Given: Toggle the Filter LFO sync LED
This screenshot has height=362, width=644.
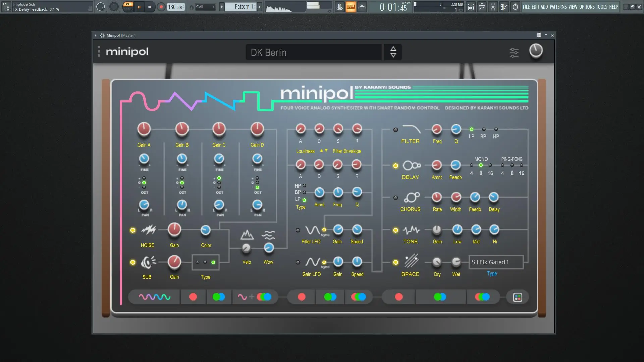Looking at the screenshot, I should 324,230.
